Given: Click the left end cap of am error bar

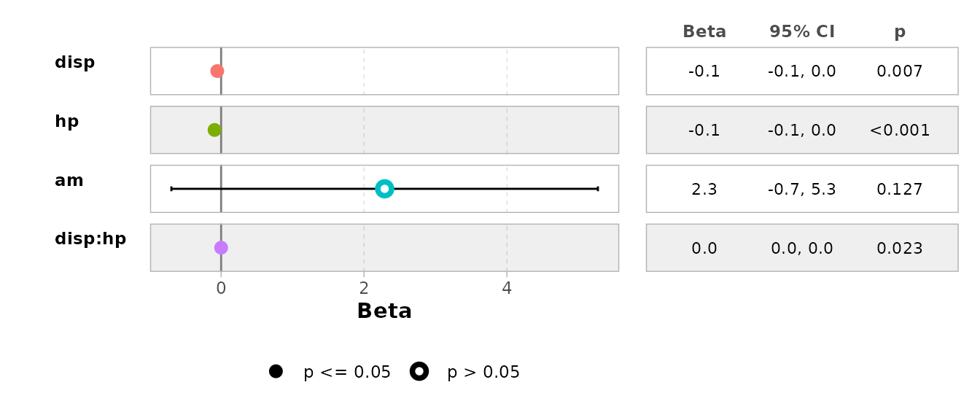Looking at the screenshot, I should pos(171,189).
